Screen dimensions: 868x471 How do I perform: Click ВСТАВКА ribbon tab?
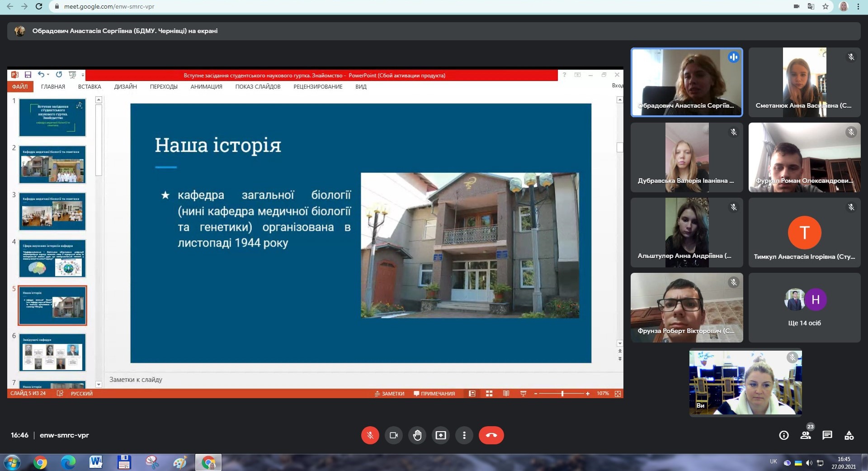tap(90, 86)
